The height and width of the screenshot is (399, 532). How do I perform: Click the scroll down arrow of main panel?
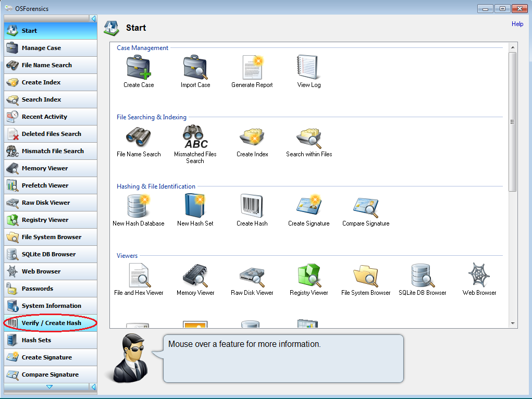(512, 323)
